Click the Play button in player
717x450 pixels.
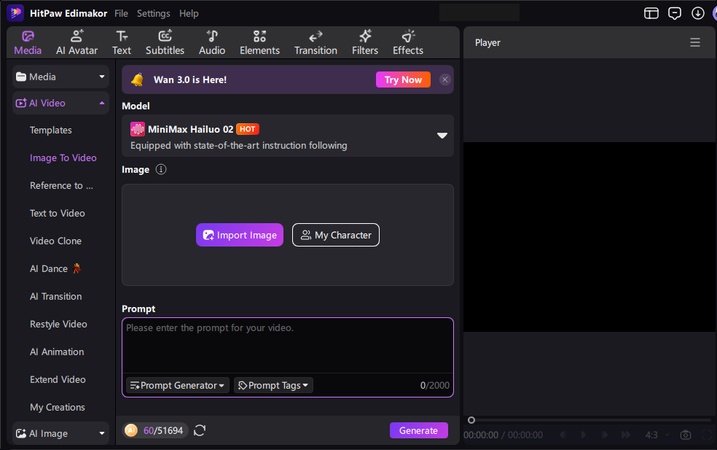click(583, 435)
